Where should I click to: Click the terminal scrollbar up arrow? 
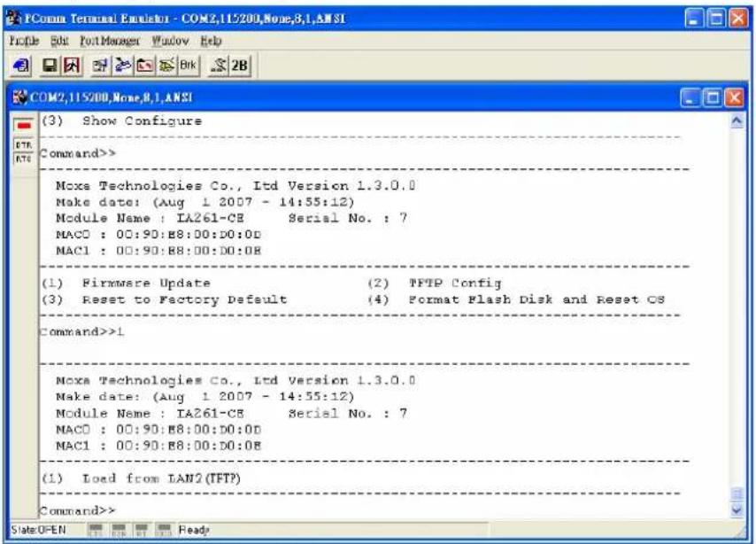[737, 121]
